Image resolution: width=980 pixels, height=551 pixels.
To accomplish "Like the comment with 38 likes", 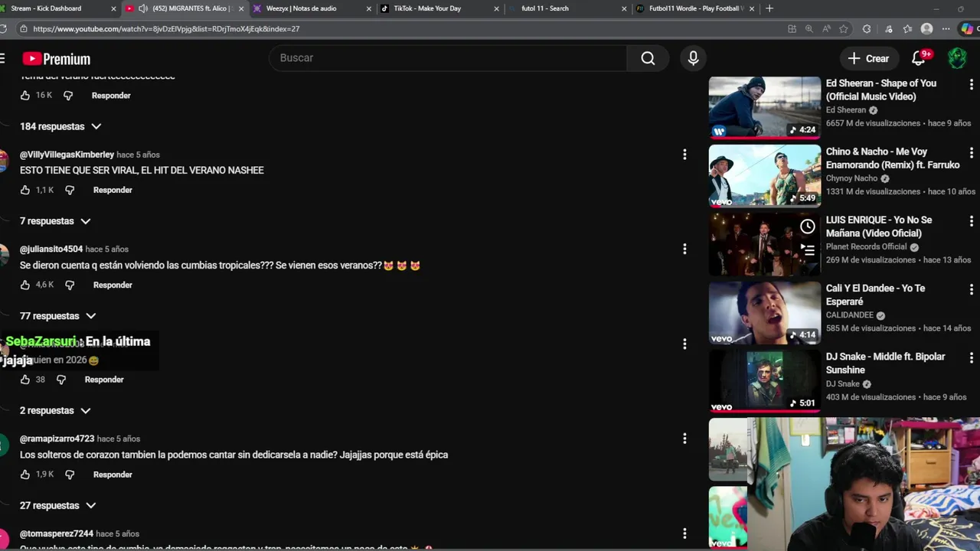I will click(x=25, y=380).
